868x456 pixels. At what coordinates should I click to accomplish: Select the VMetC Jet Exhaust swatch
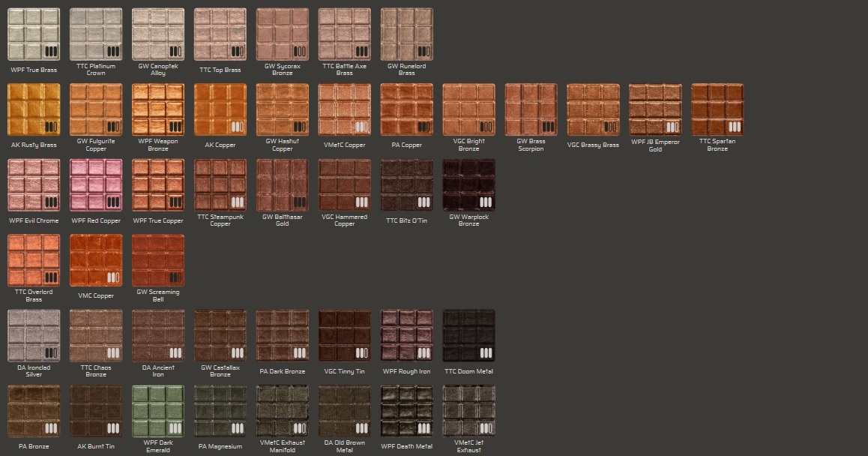point(469,411)
